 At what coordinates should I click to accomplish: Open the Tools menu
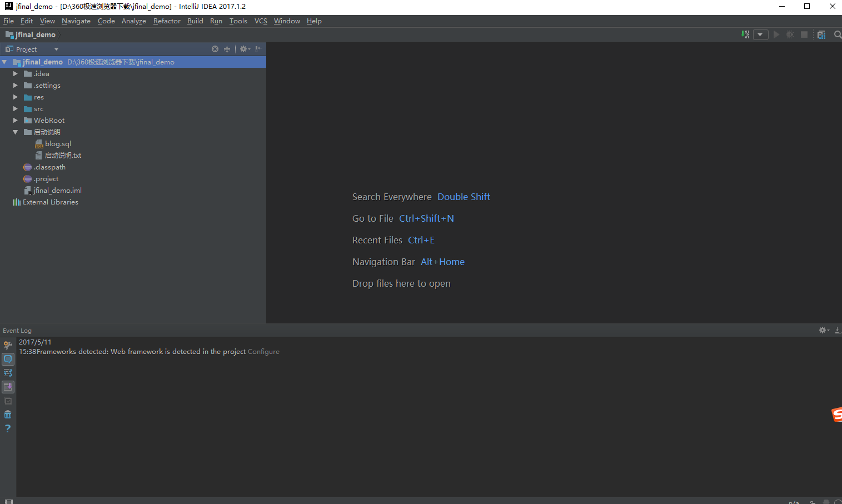[x=238, y=21]
